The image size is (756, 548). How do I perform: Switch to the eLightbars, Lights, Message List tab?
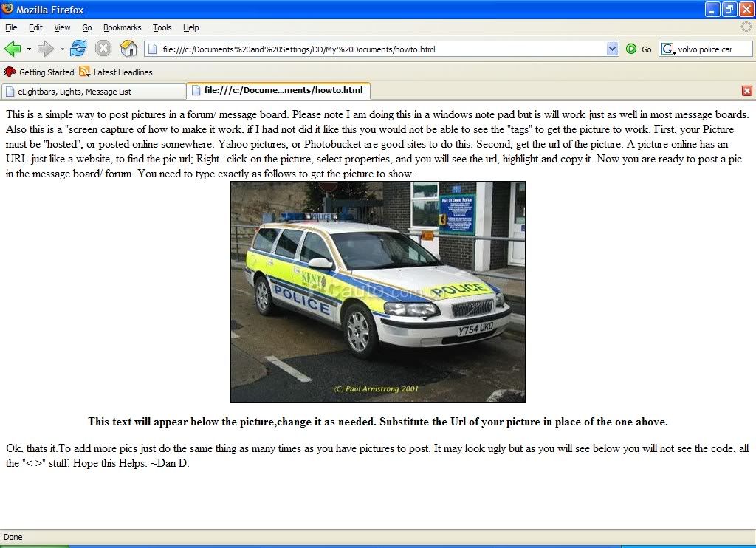click(x=93, y=91)
